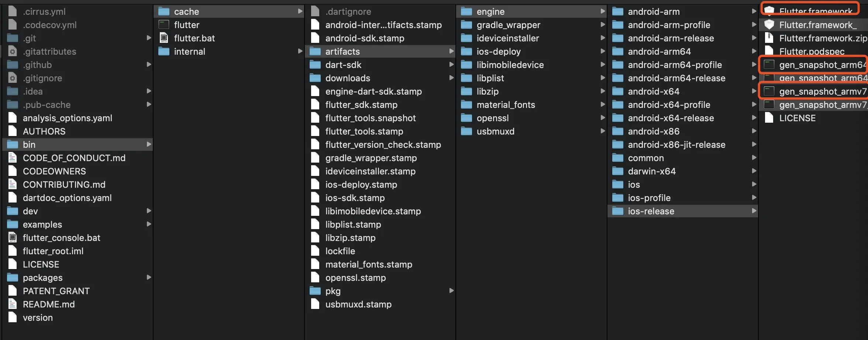This screenshot has width=868, height=340.
Task: Select android-sdk.stamp in the cache column
Action: tap(380, 38)
